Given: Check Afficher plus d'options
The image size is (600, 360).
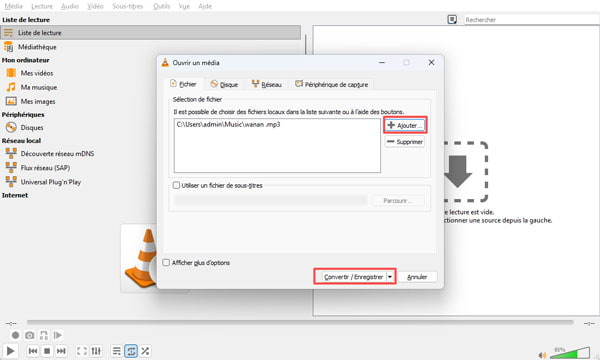Looking at the screenshot, I should point(166,262).
